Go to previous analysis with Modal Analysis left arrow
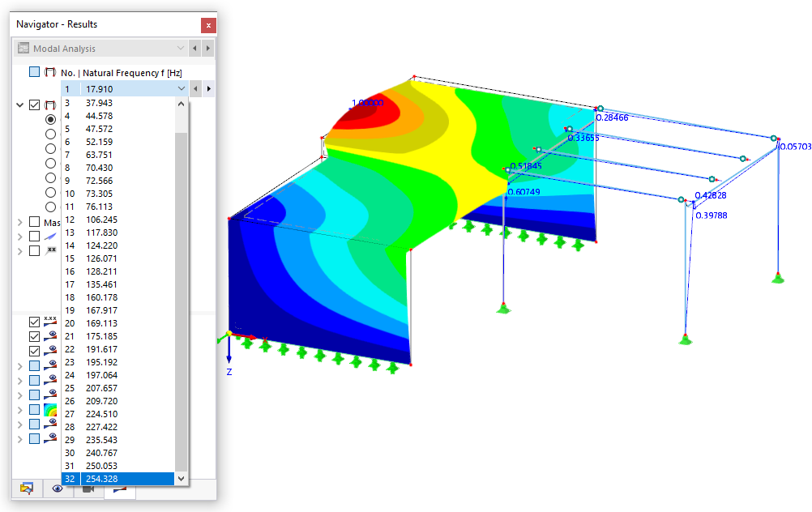 (x=194, y=48)
